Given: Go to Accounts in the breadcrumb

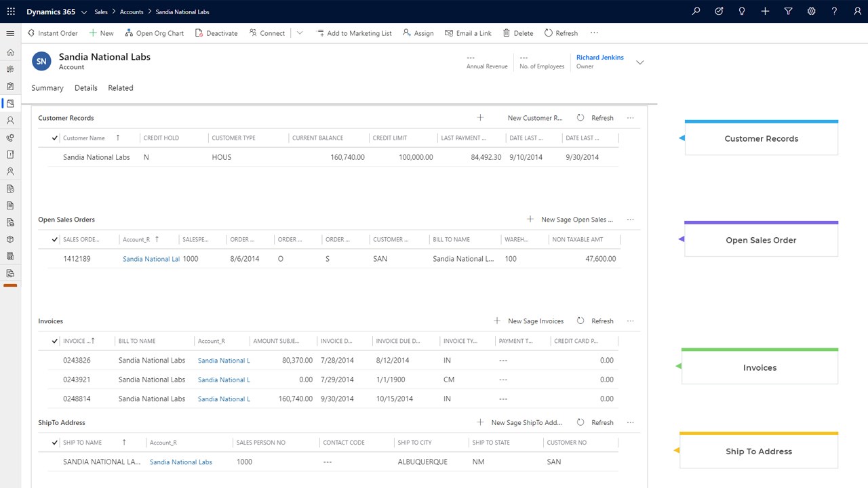Looking at the screenshot, I should 132,12.
